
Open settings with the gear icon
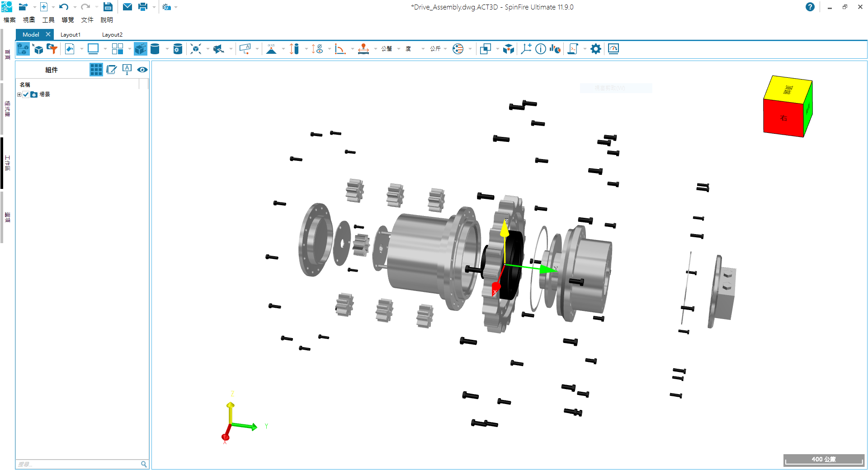click(596, 49)
